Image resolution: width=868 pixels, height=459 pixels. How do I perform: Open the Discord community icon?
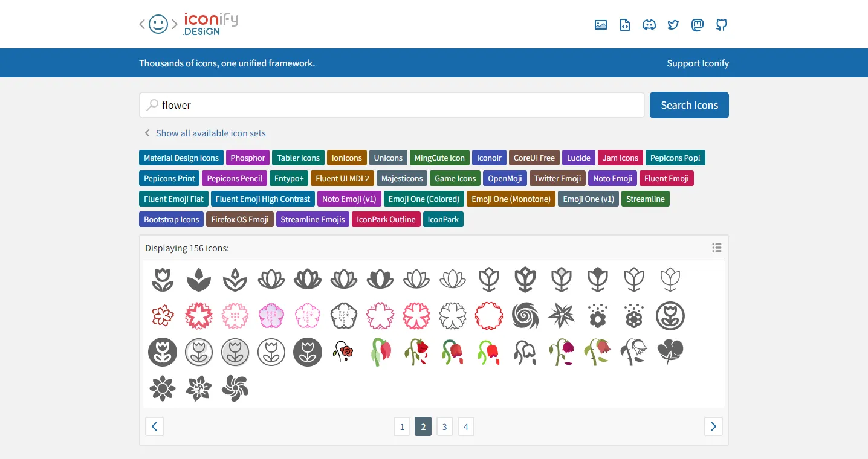click(x=649, y=25)
